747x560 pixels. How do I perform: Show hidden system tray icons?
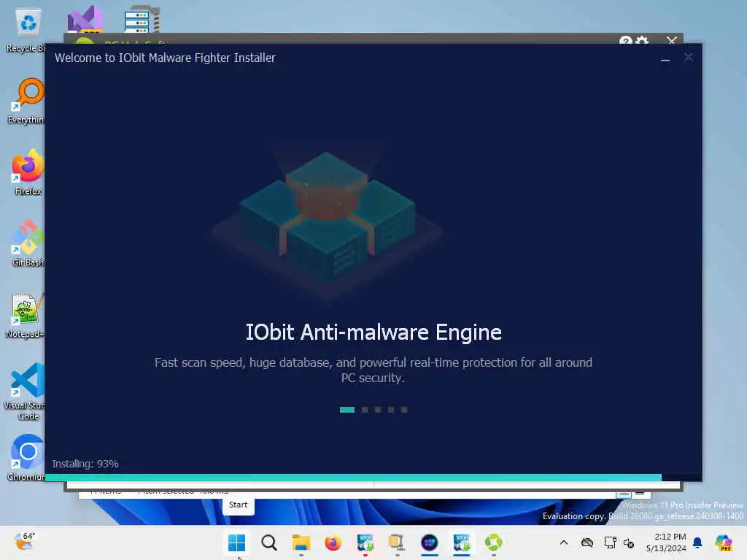(x=564, y=542)
